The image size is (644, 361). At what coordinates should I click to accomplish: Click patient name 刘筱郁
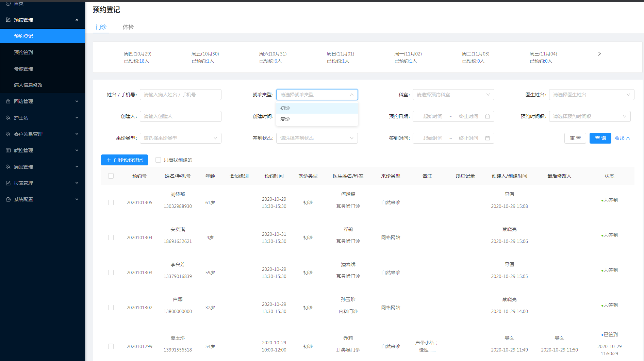pyautogui.click(x=178, y=194)
